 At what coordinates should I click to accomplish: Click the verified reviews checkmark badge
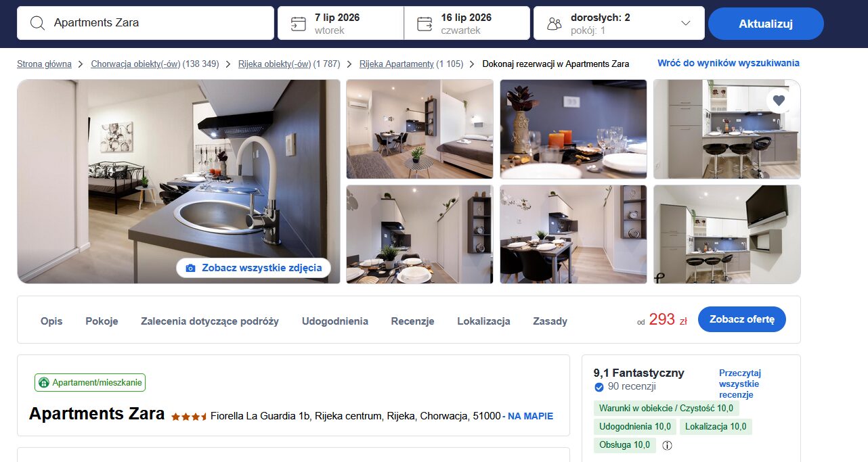pos(599,387)
